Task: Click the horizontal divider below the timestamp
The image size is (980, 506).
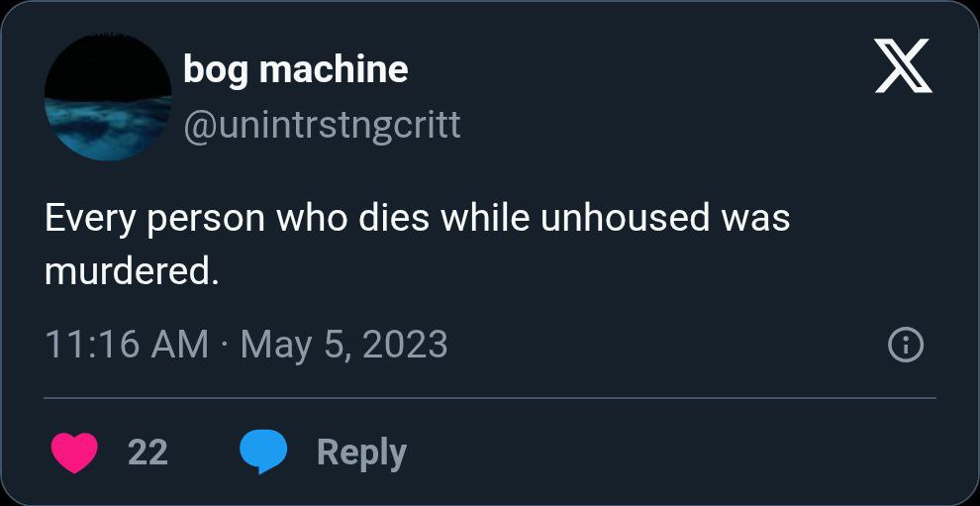Action: click(490, 398)
